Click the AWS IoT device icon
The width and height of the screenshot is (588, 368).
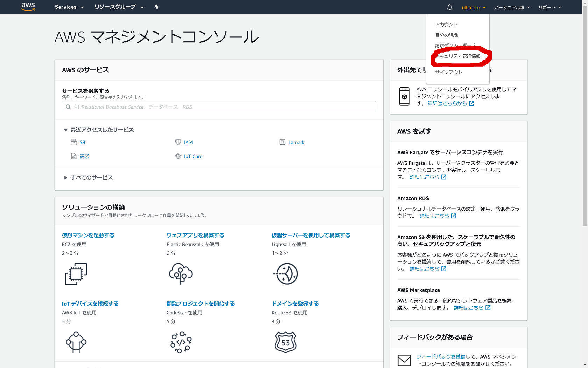(76, 342)
